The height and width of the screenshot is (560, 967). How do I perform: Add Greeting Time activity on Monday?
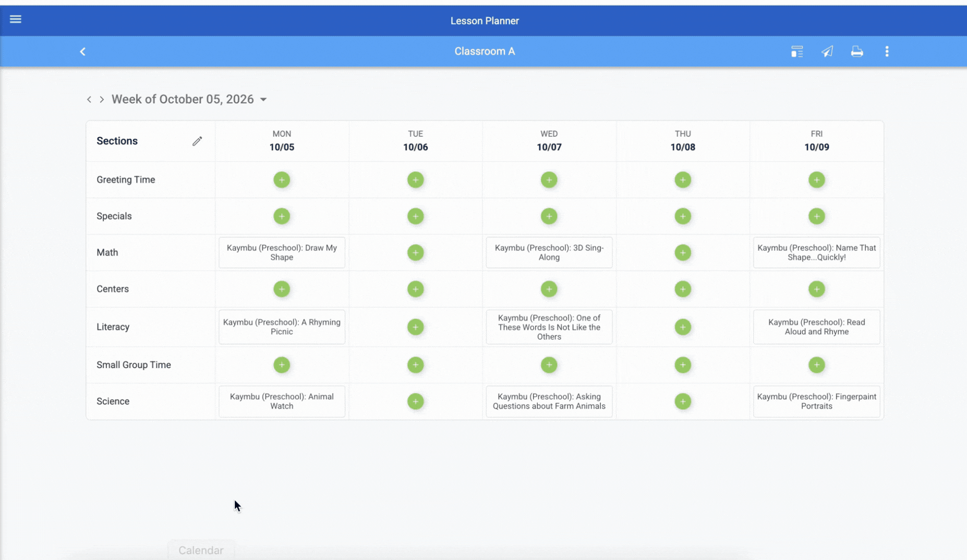(x=282, y=180)
